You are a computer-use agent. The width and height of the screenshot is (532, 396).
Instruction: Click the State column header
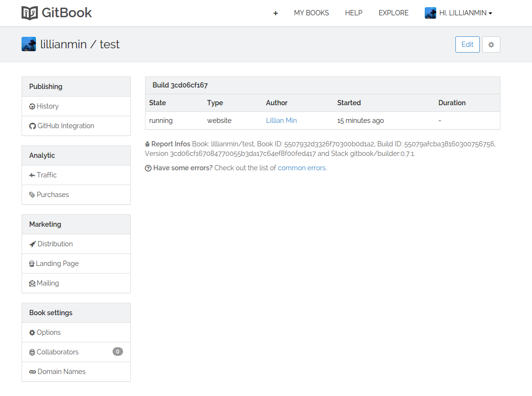point(158,103)
